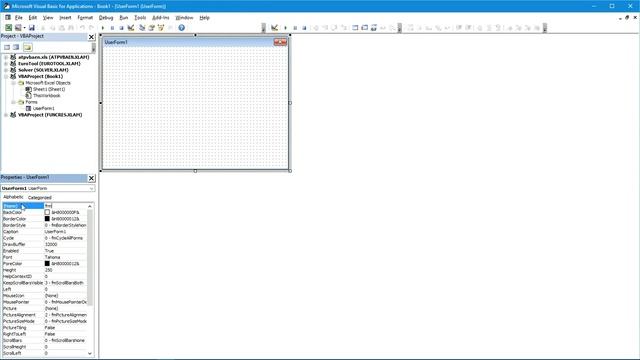Open the Debug menu
The image size is (640, 360).
106,18
